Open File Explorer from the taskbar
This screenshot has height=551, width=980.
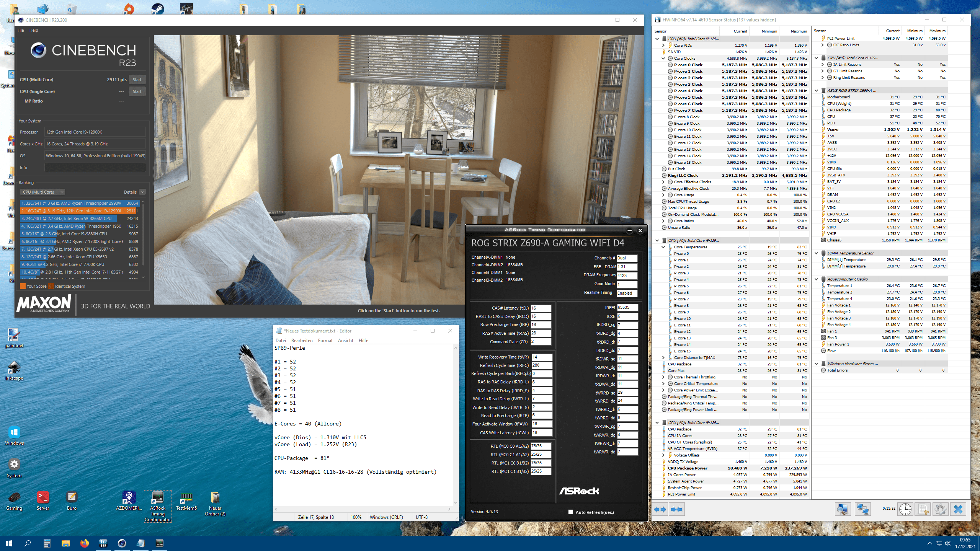65,543
